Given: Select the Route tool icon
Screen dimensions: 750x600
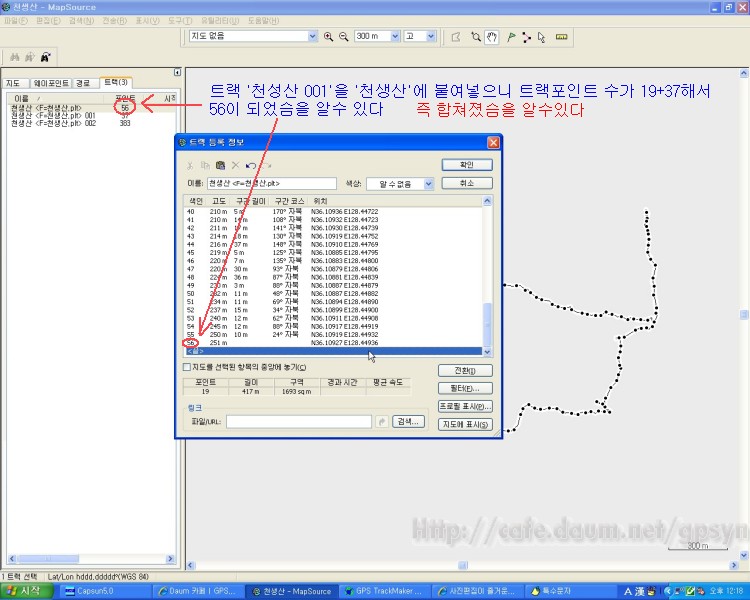Looking at the screenshot, I should click(x=526, y=37).
